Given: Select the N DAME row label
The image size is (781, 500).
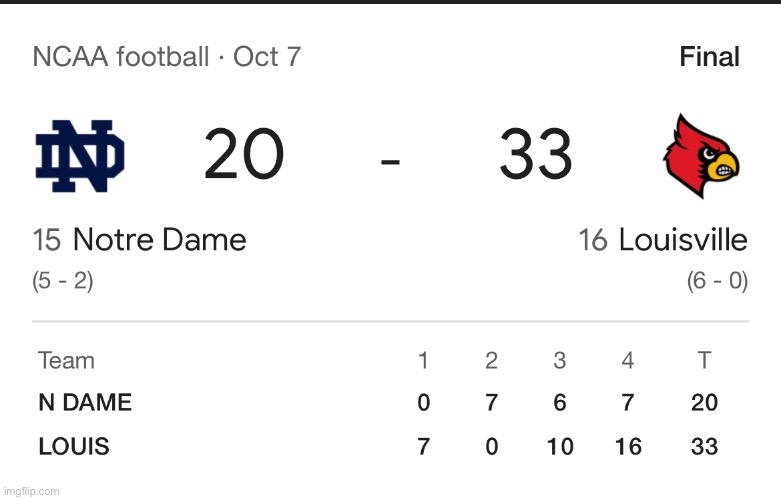Looking at the screenshot, I should (85, 403).
